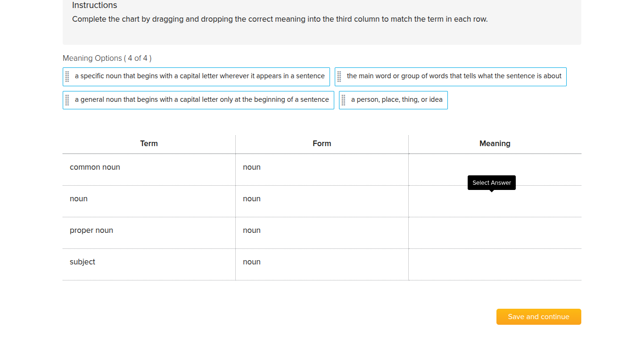
Task: Select 'a person, place, thing, or idea' text
Action: pyautogui.click(x=396, y=99)
